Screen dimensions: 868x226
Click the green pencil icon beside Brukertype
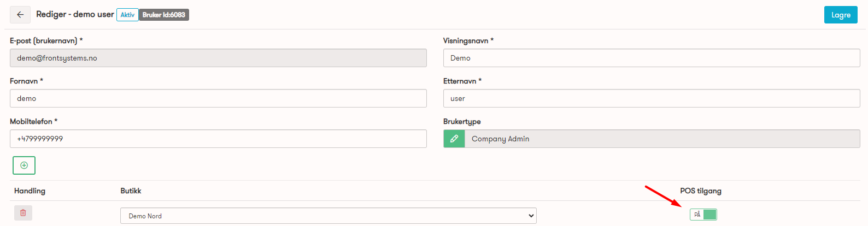454,139
